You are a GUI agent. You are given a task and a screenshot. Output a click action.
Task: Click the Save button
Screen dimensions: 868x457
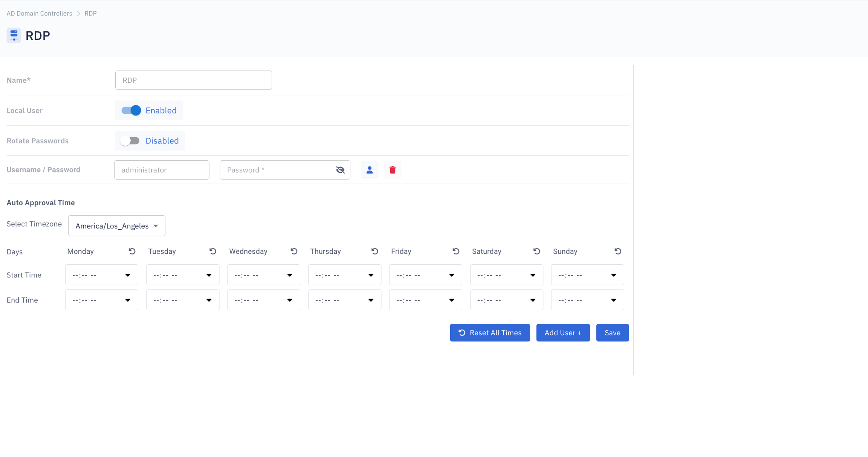coord(612,333)
